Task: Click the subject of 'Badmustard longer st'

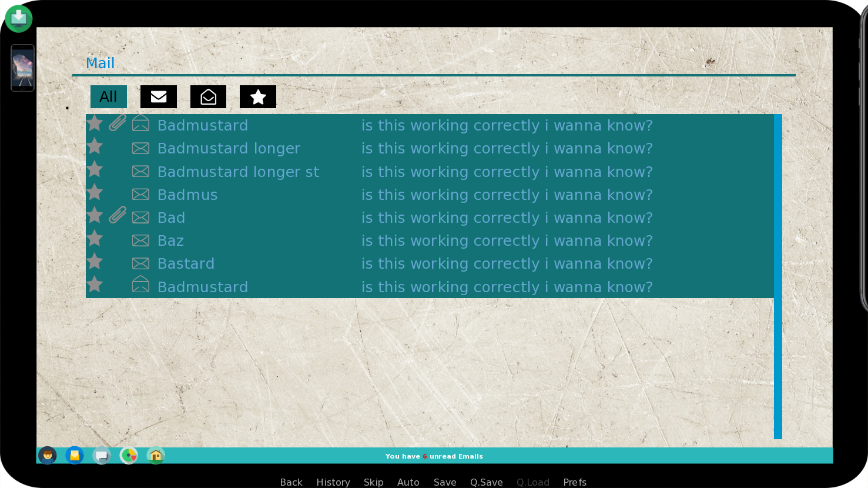Action: pyautogui.click(x=507, y=172)
